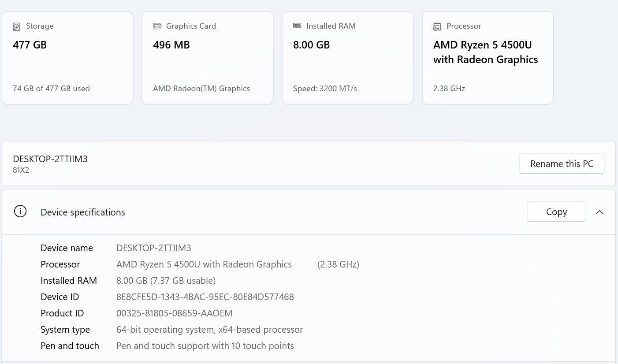Screen dimensions: 618x364
Task: Click the Processor chip icon
Action: click(x=437, y=26)
